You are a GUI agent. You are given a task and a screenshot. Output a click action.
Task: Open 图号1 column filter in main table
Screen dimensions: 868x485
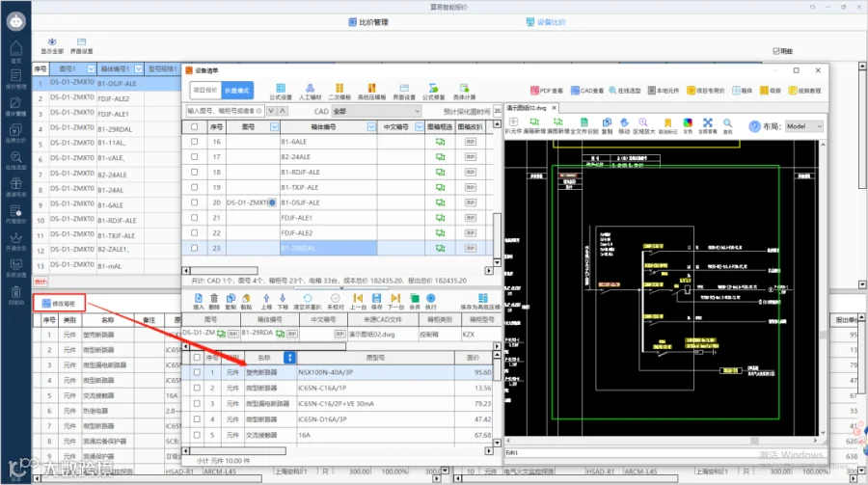91,68
